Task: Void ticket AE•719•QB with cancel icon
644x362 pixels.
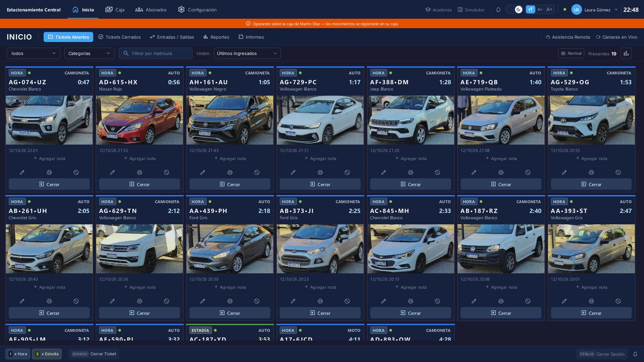Action: [x=528, y=172]
